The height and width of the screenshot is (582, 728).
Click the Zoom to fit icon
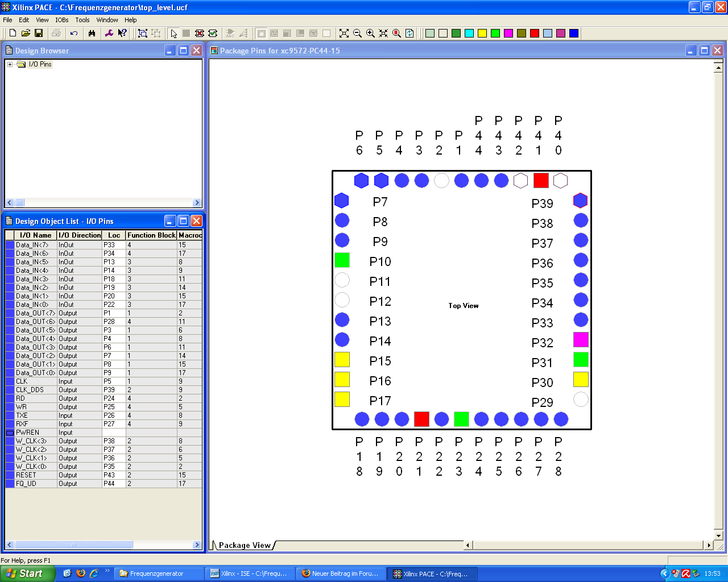(344, 34)
